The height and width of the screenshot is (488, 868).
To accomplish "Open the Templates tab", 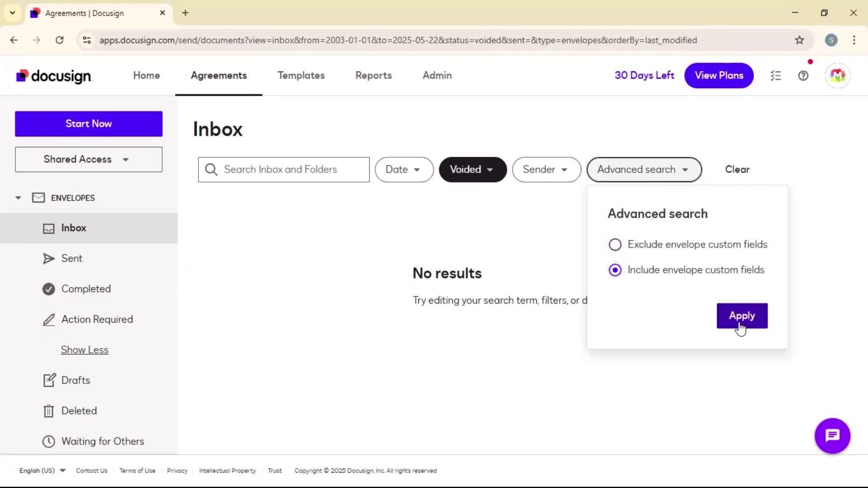I will tap(301, 75).
